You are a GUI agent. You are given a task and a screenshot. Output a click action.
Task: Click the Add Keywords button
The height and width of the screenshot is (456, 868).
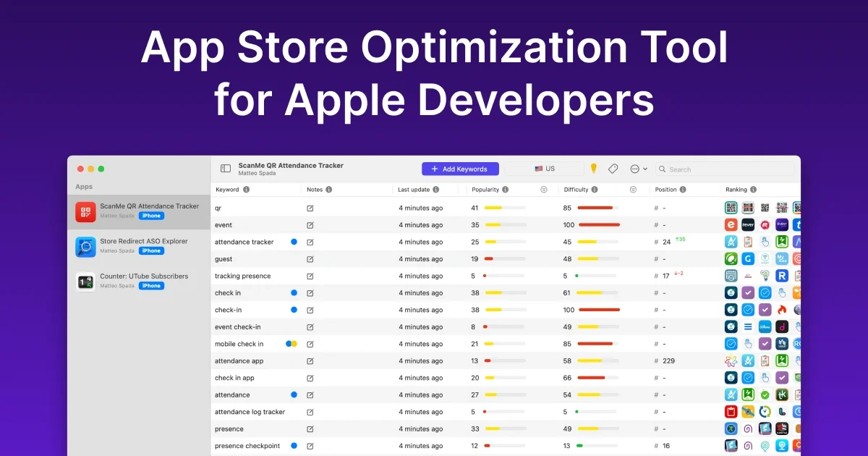point(460,168)
